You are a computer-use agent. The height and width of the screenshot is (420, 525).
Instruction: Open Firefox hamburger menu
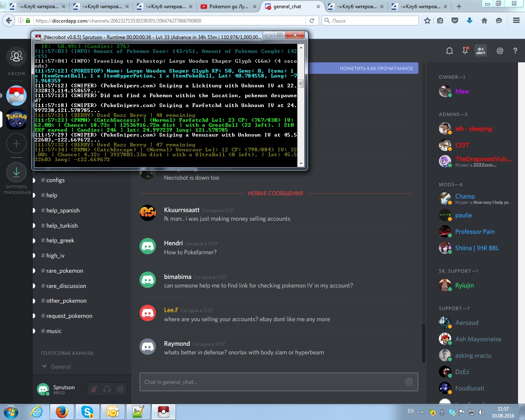tap(516, 21)
